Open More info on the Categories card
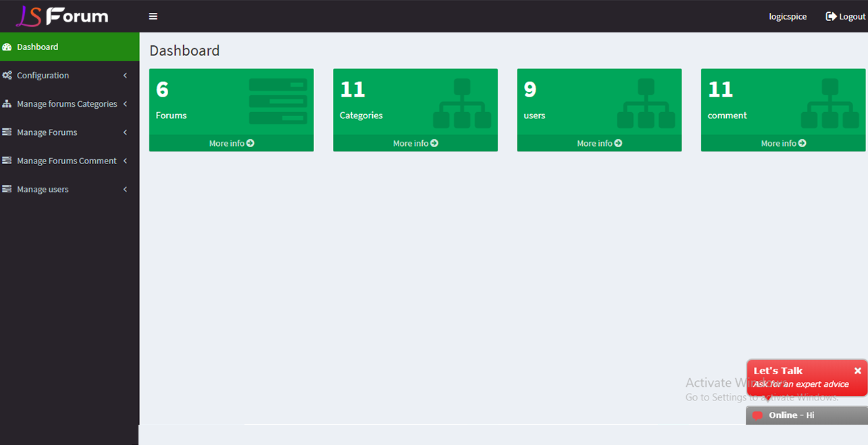Screen dimensions: 868x445 tap(415, 143)
